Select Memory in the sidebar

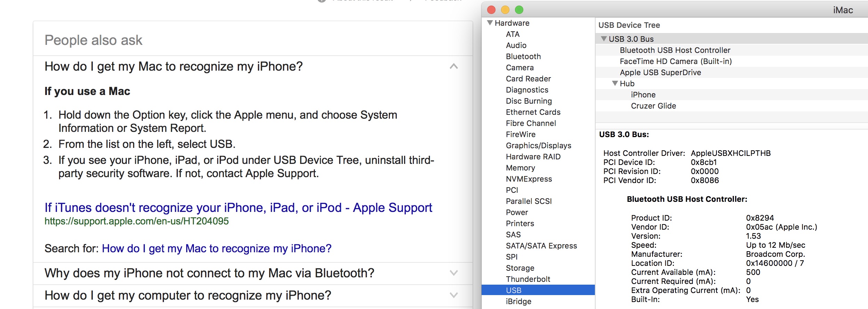[x=521, y=168]
